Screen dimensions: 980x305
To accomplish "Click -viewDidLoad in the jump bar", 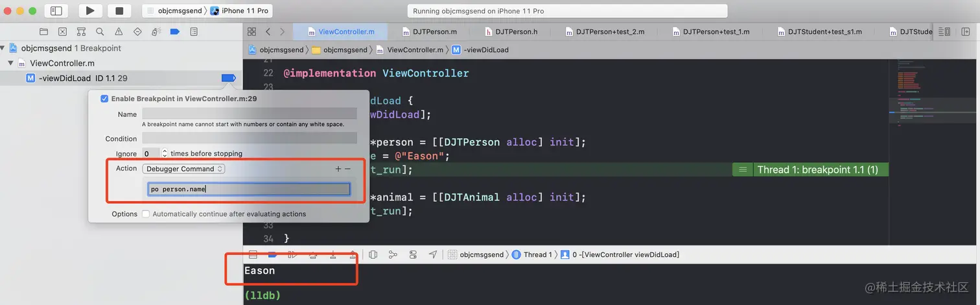I will click(480, 49).
